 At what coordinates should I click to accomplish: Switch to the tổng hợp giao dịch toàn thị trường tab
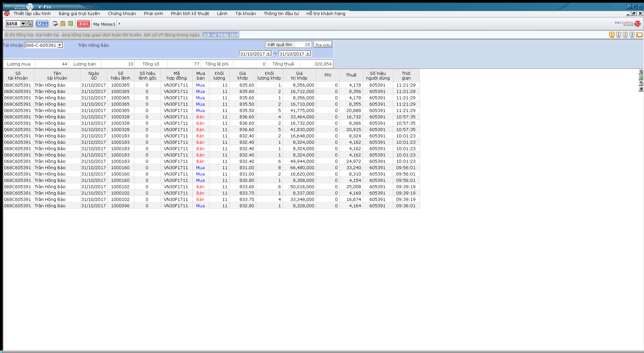[x=102, y=35]
